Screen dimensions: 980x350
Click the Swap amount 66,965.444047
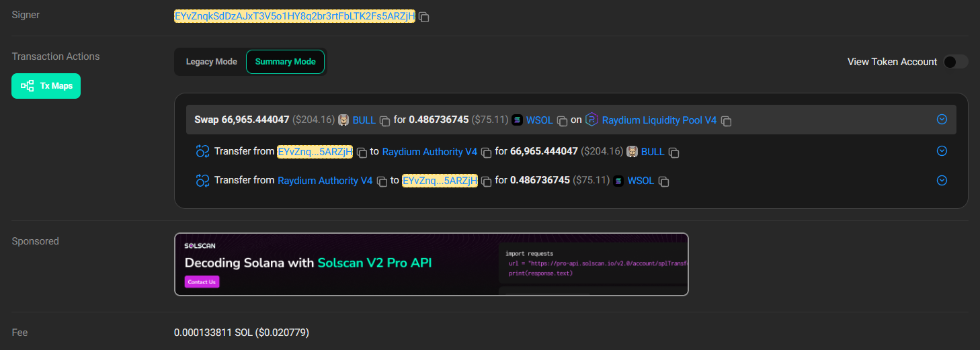[255, 120]
